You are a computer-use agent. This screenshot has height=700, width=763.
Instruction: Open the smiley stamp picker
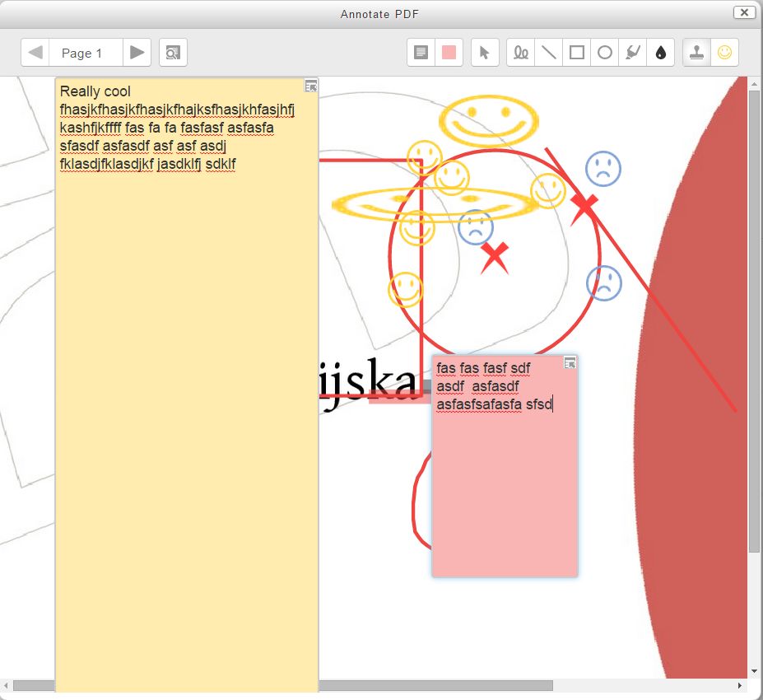724,53
